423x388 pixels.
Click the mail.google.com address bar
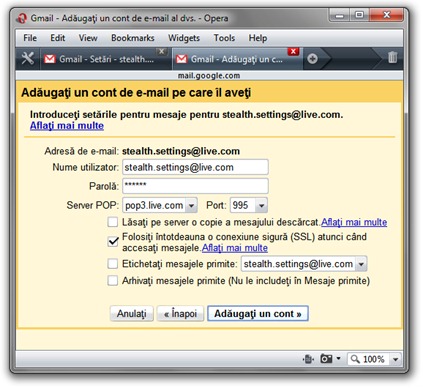209,76
